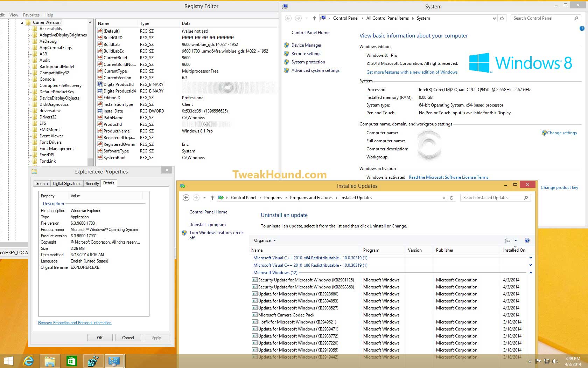Click the System window help icon
The image size is (588, 368).
pyautogui.click(x=582, y=28)
